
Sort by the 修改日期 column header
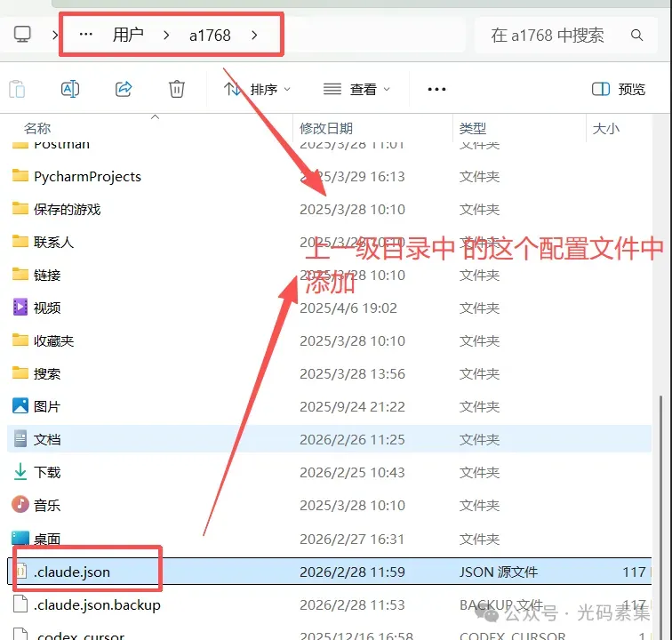click(326, 129)
